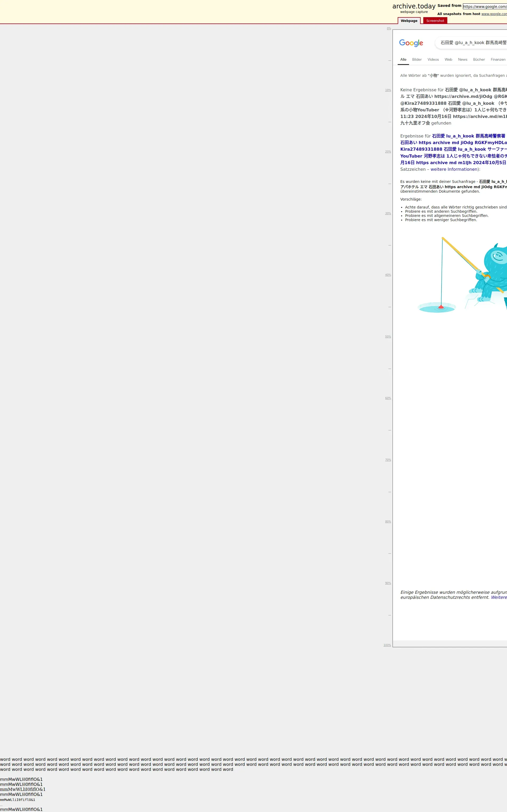Click the blue 'Ergebnisse für' query link

click(x=453, y=149)
